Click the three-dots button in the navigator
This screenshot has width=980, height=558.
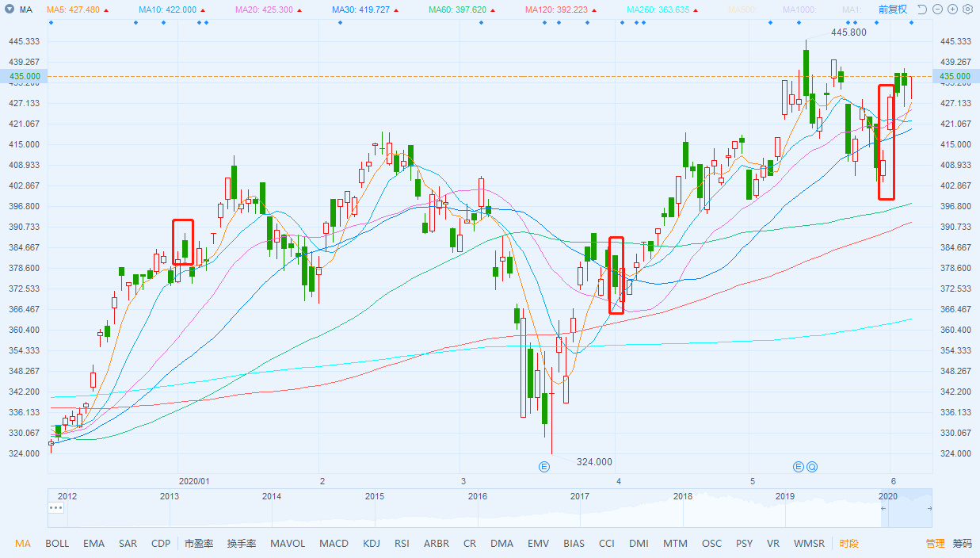(x=55, y=507)
